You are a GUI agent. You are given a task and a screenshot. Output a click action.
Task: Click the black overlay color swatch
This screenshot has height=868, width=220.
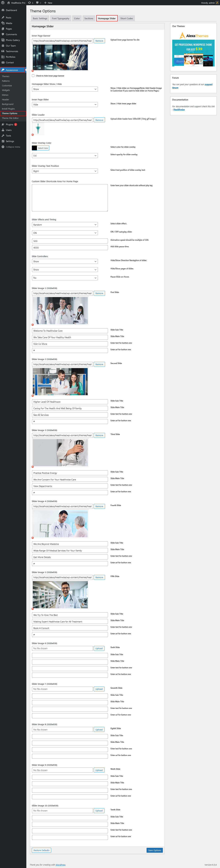(34, 148)
